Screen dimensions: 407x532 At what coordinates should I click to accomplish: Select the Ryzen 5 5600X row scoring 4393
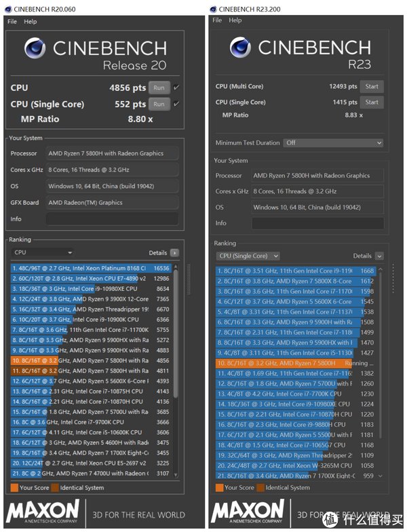[x=91, y=381]
